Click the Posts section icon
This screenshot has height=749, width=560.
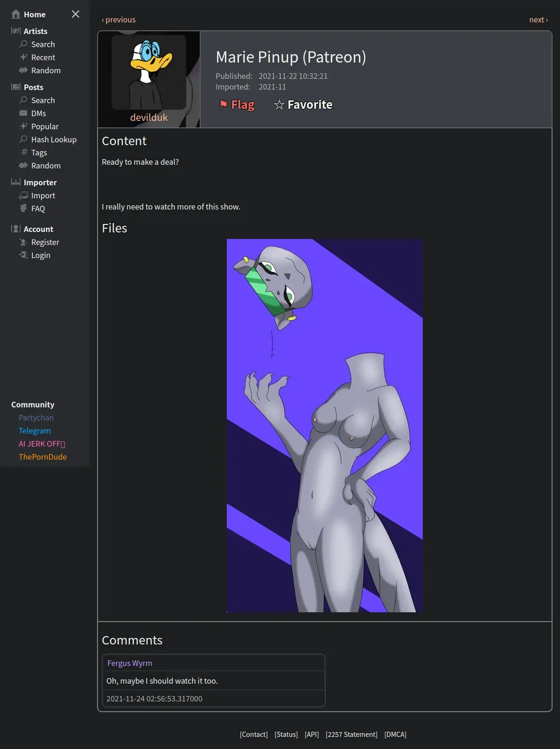(16, 87)
